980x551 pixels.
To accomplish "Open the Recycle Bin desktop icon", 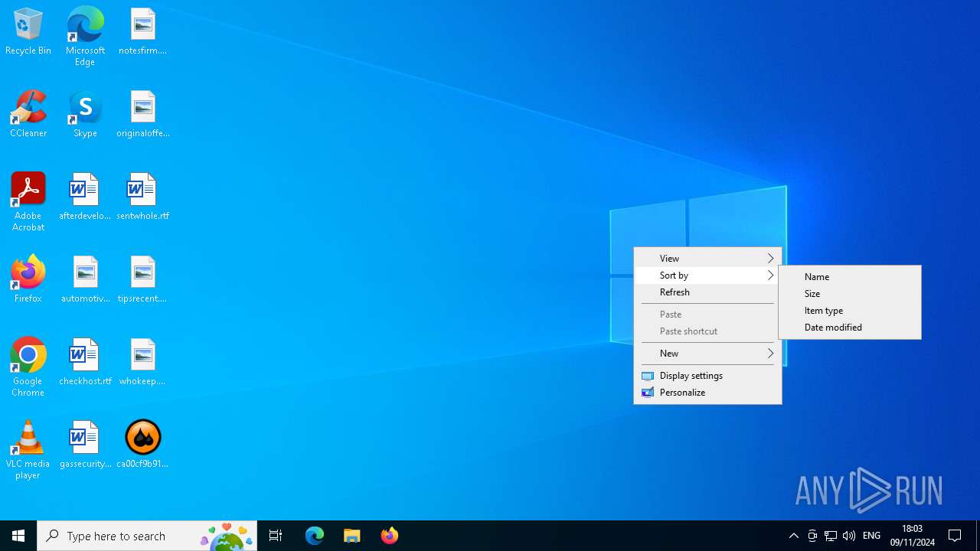I will pos(28,32).
